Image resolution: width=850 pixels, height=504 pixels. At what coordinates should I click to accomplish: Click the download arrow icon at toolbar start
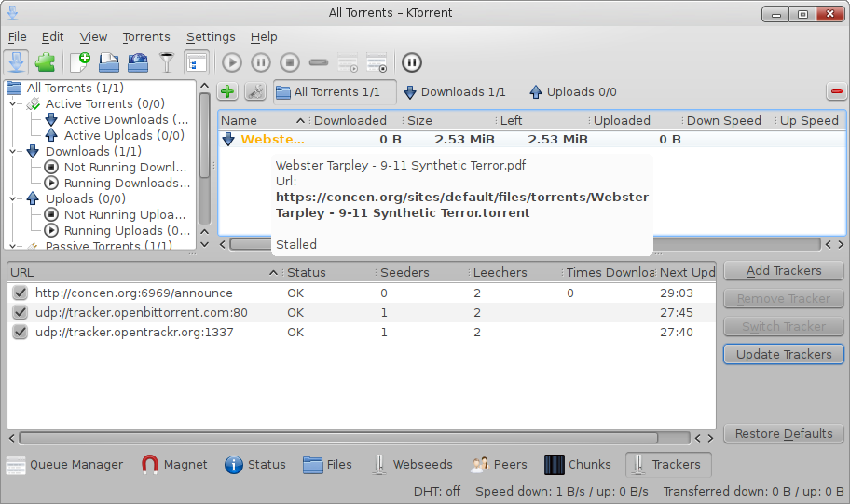[x=16, y=62]
